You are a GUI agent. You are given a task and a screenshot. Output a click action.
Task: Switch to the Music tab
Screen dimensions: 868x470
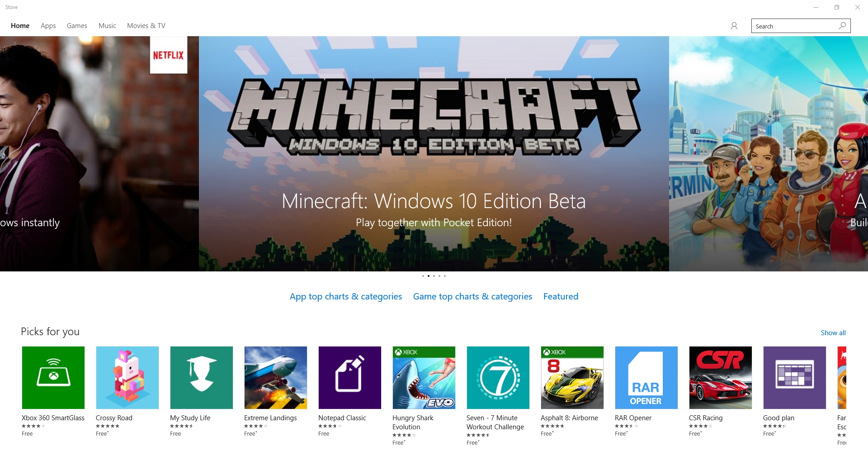click(107, 26)
